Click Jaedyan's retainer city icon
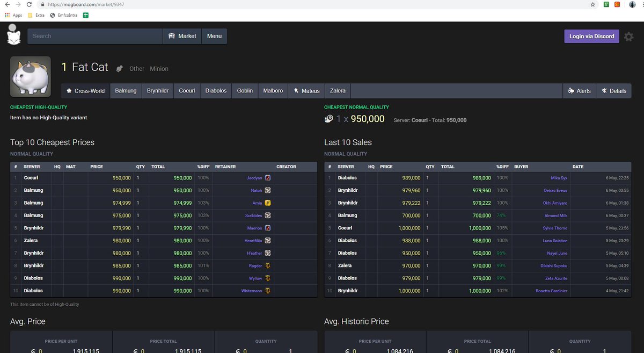 pos(267,178)
